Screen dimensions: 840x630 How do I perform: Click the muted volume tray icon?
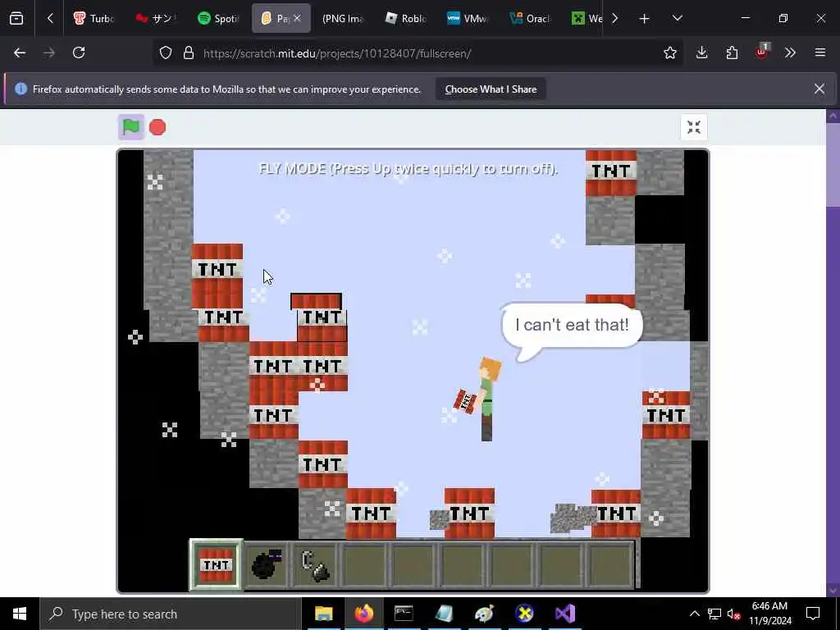[x=733, y=614]
